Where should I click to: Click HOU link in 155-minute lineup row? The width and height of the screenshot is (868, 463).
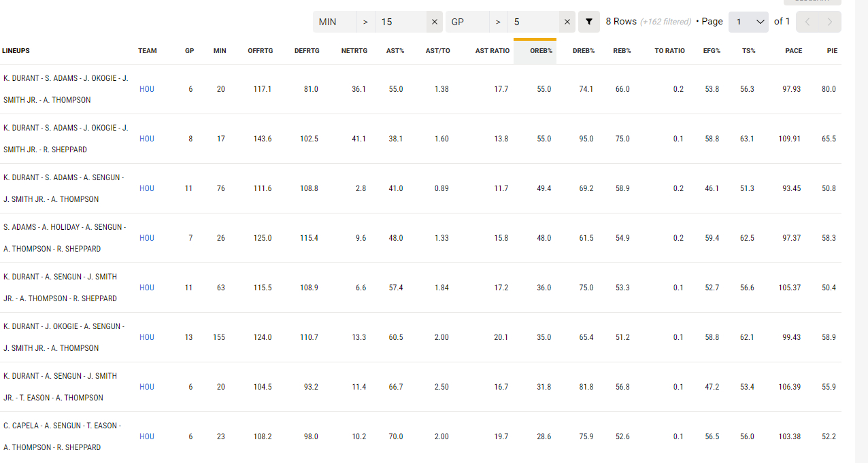click(147, 337)
